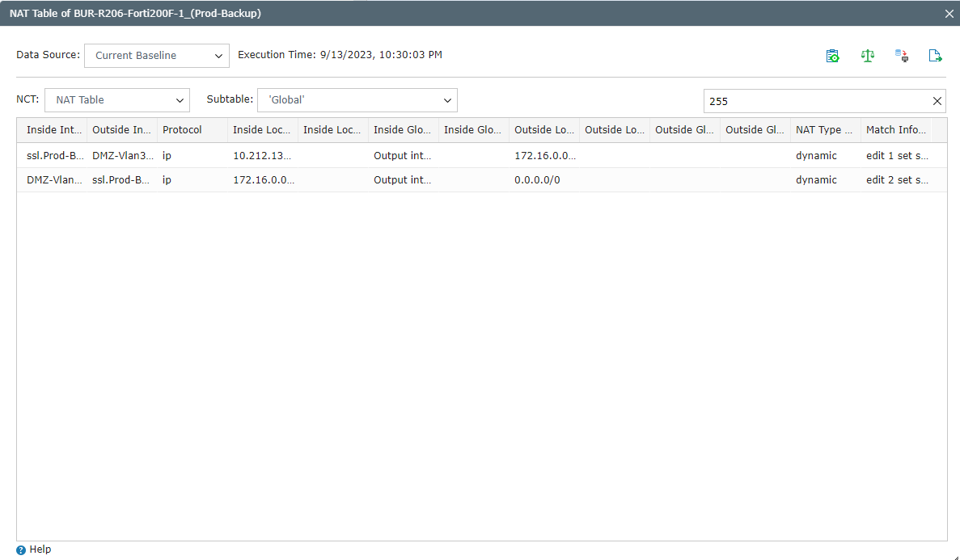The width and height of the screenshot is (960, 560).
Task: Click the clipboard with eye view icon
Action: coord(833,56)
